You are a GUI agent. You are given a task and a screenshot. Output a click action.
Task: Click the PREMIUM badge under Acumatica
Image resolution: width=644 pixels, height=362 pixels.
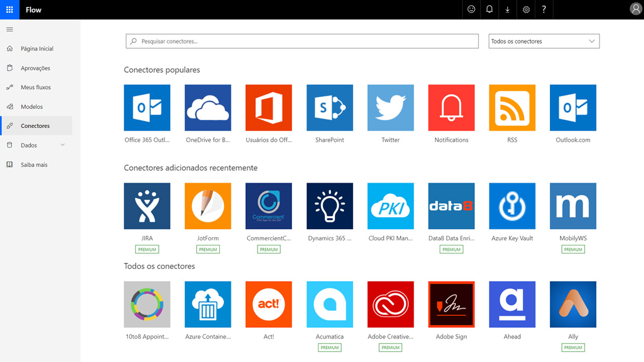[x=330, y=347]
